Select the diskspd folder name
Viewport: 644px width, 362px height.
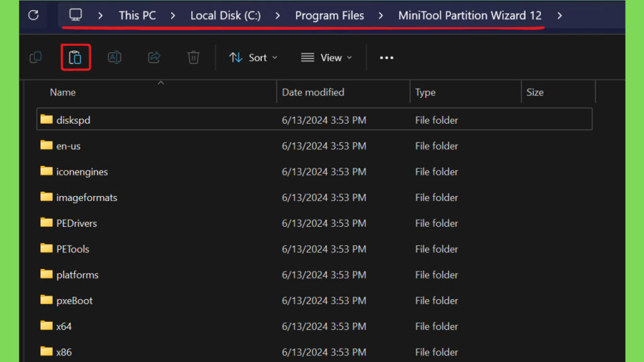coord(73,120)
